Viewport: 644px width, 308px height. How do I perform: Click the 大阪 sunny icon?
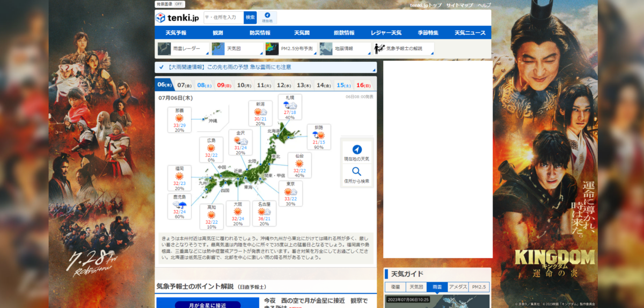coord(238,211)
